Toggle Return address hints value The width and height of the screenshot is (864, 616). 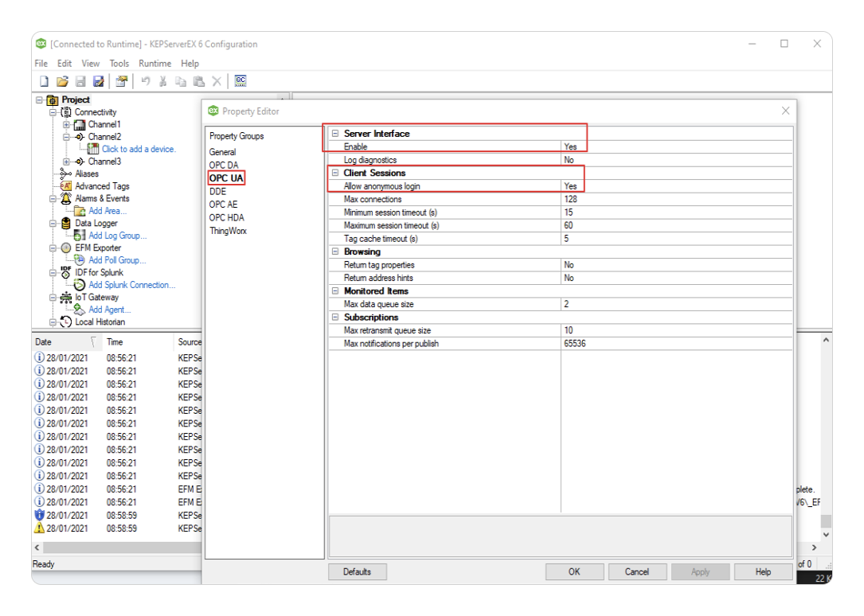[x=677, y=278]
